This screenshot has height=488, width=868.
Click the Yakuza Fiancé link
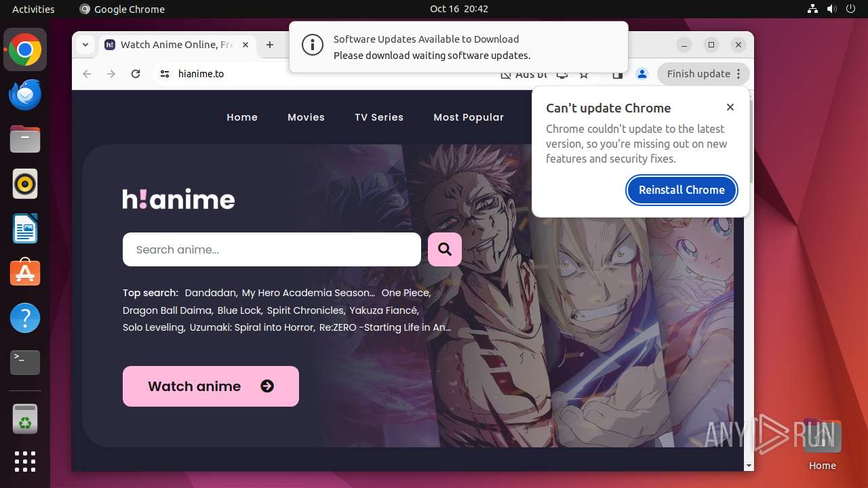pyautogui.click(x=384, y=310)
